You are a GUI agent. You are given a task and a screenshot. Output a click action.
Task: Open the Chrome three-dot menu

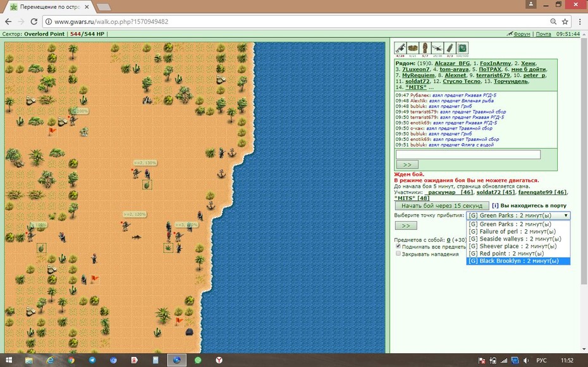[x=579, y=21]
